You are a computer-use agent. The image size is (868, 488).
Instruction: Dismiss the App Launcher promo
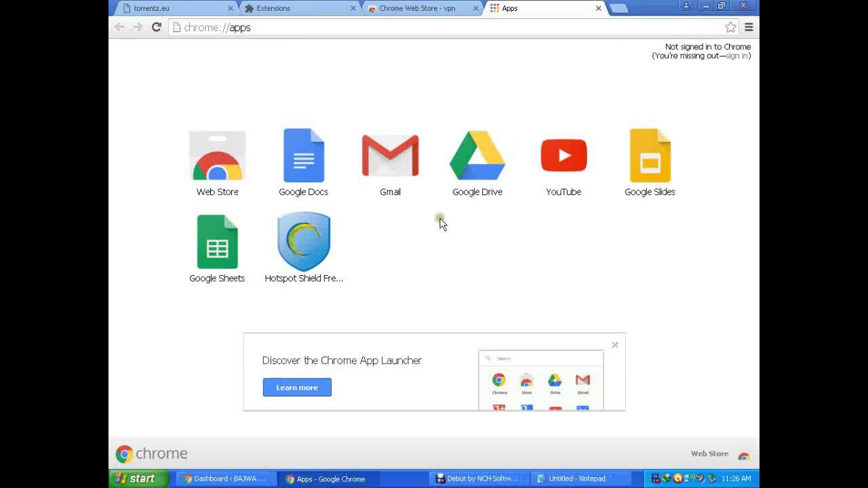(x=615, y=345)
